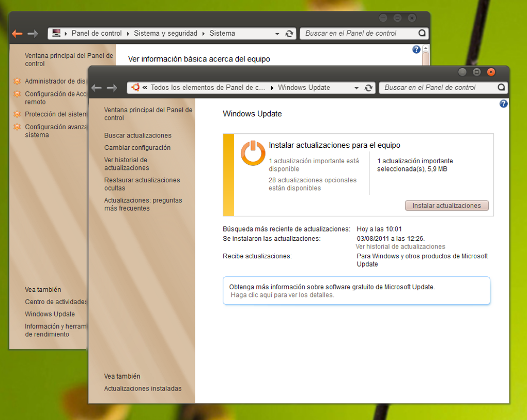The width and height of the screenshot is (527, 420).
Task: Go forward in Windows Update window
Action: [112, 88]
